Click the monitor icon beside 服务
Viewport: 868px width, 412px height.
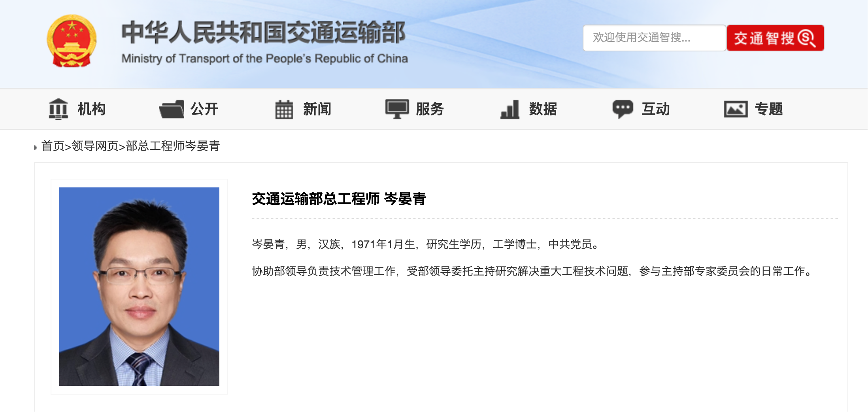coord(397,109)
